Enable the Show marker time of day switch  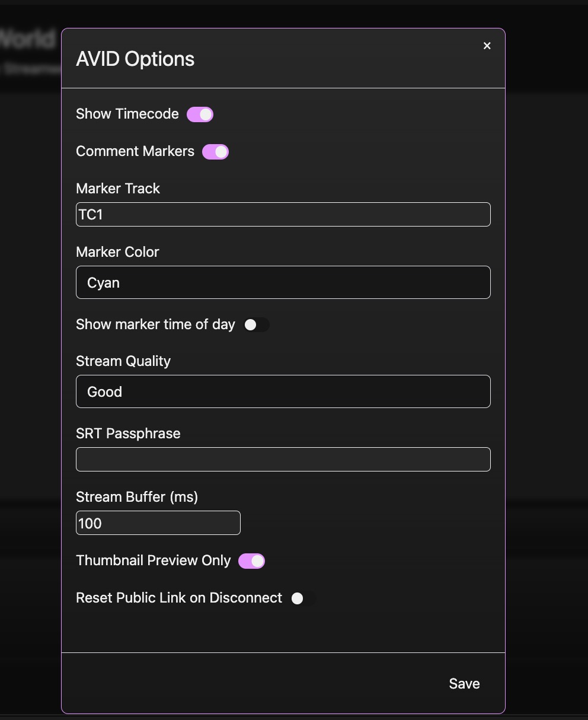tap(256, 325)
